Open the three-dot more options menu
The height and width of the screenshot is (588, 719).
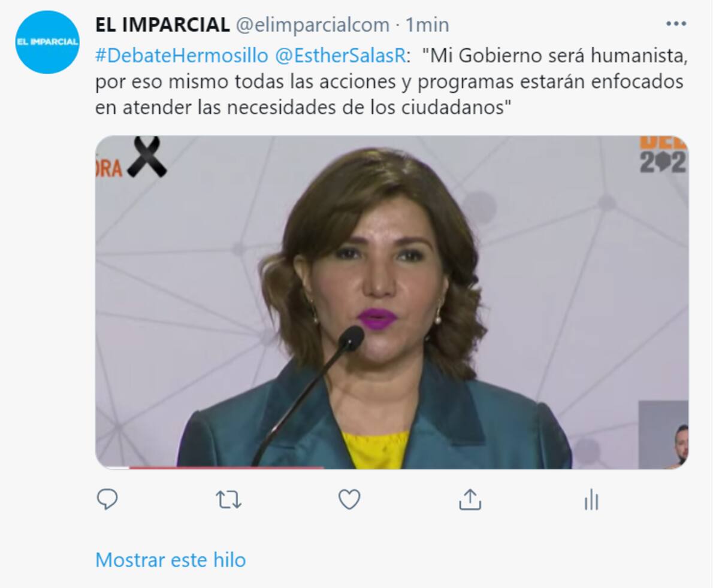coord(676,24)
